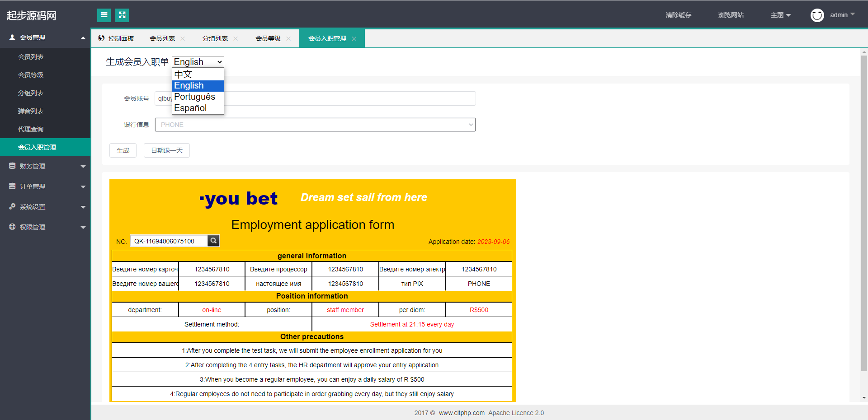Screen dimensions: 868x420
Task: Click 清除缓存 in the top bar
Action: [x=678, y=15]
